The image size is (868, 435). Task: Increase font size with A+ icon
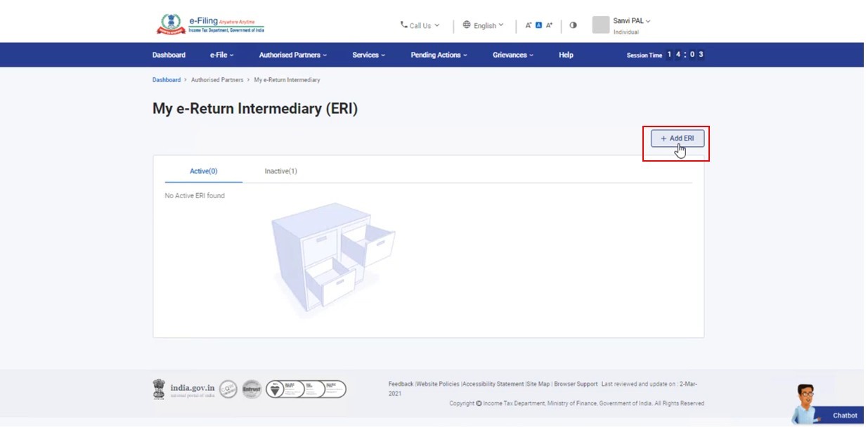(x=550, y=25)
